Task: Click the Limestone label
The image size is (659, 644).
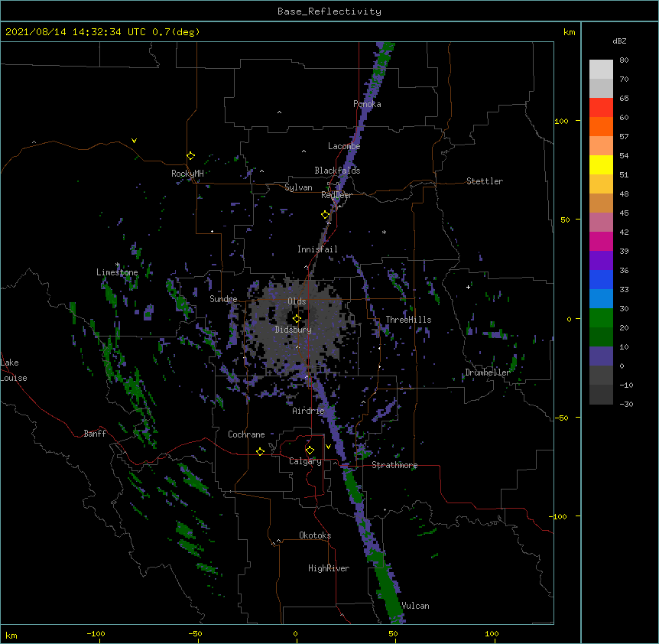Action: [x=117, y=272]
